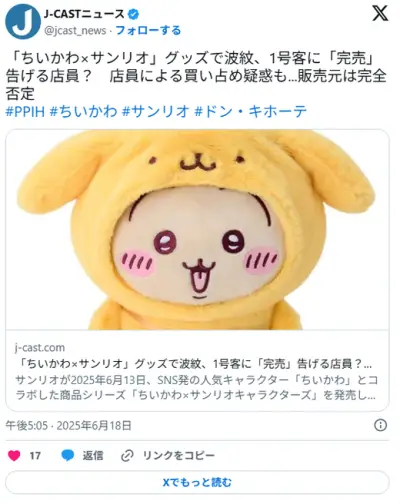Screen dimensions: 400x504
Task: Open the info circle icon
Action: pos(381,425)
